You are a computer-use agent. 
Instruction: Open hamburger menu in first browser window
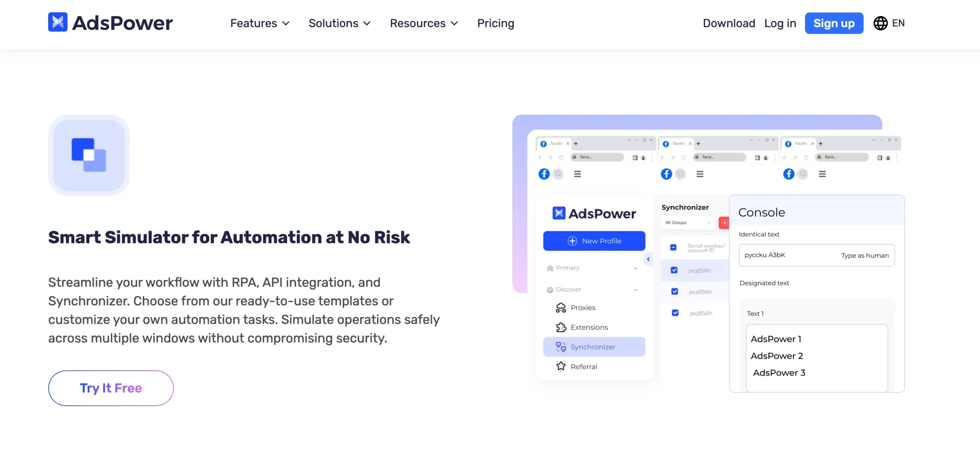577,174
